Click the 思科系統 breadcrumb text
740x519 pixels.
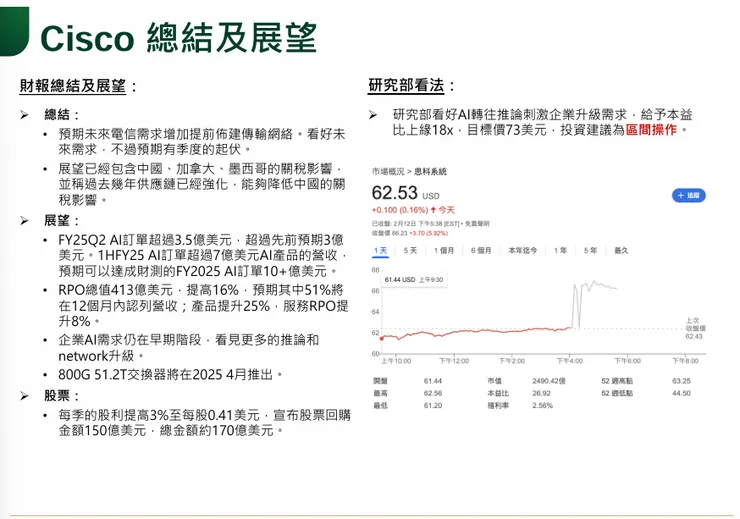430,172
